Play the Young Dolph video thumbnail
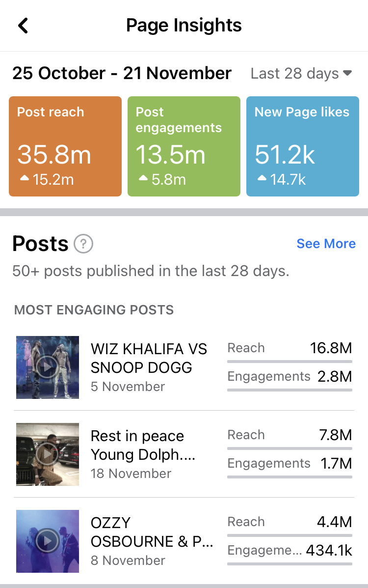The image size is (368, 588). (48, 454)
